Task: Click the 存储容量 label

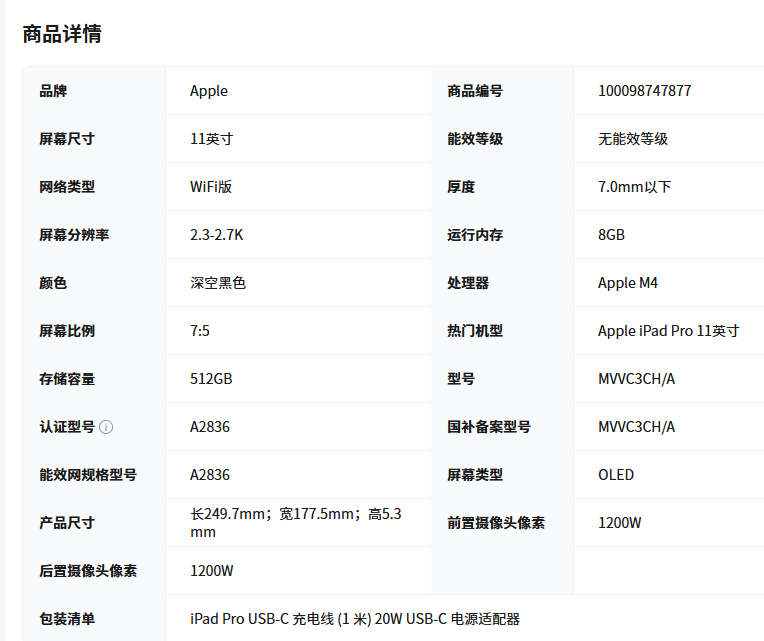Action: 67,379
